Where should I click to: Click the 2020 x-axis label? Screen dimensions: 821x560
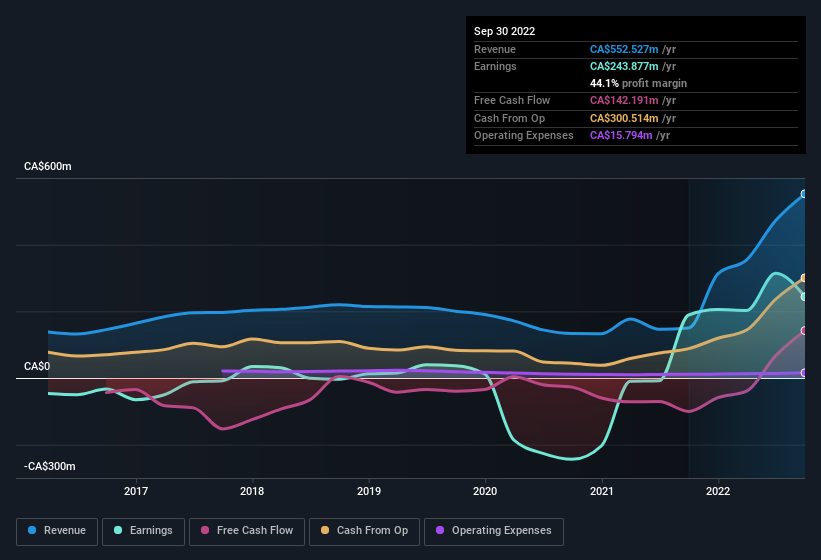click(x=485, y=491)
